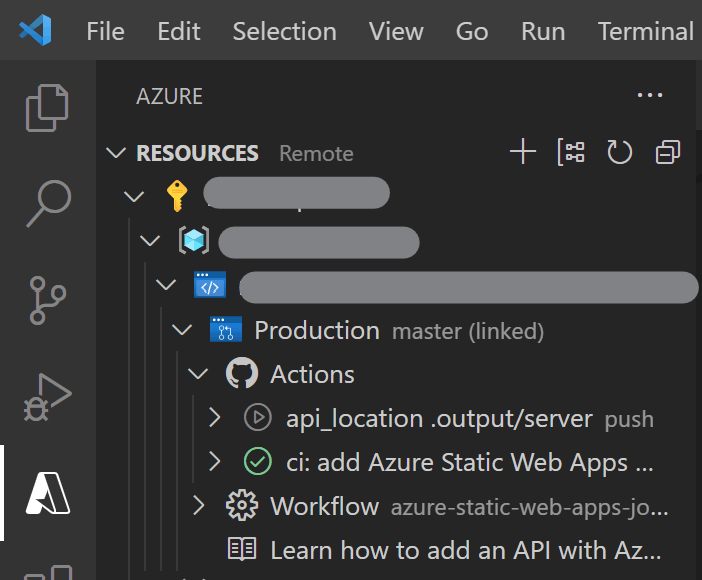Click the Production environment icon
This screenshot has width=702, height=580.
[x=226, y=329]
